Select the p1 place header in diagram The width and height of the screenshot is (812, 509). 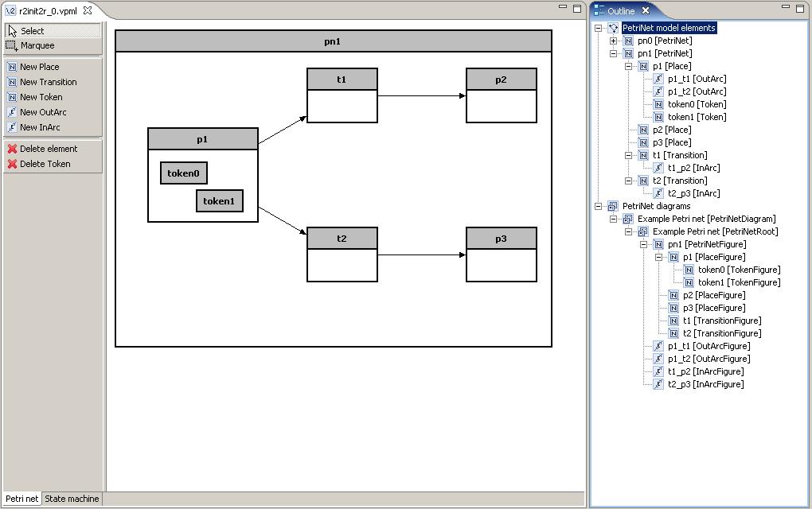click(202, 139)
